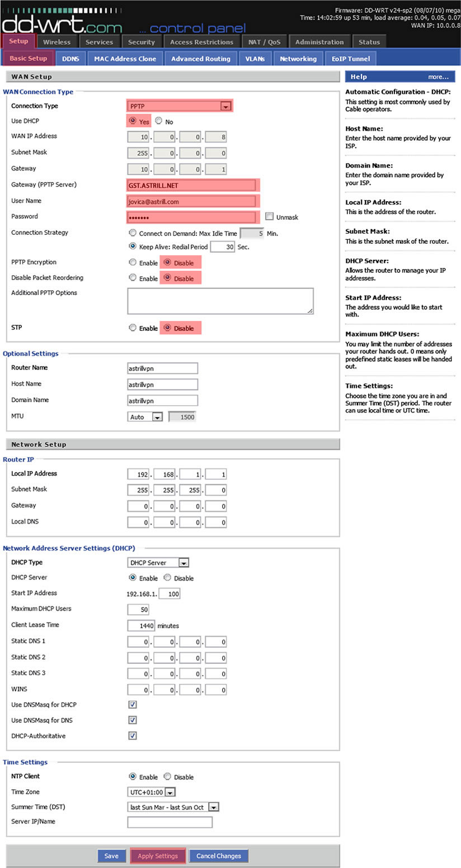Click the Router Name field
The width and height of the screenshot is (461, 868).
[162, 368]
